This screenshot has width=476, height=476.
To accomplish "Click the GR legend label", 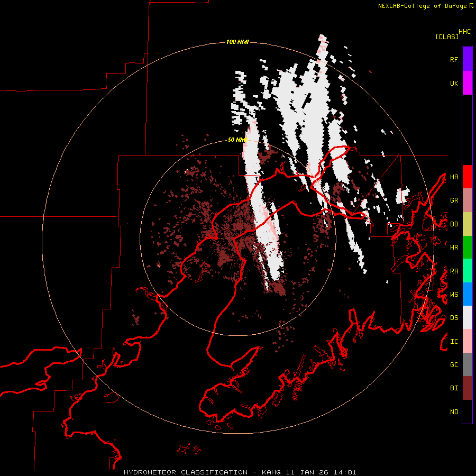I will tap(454, 200).
